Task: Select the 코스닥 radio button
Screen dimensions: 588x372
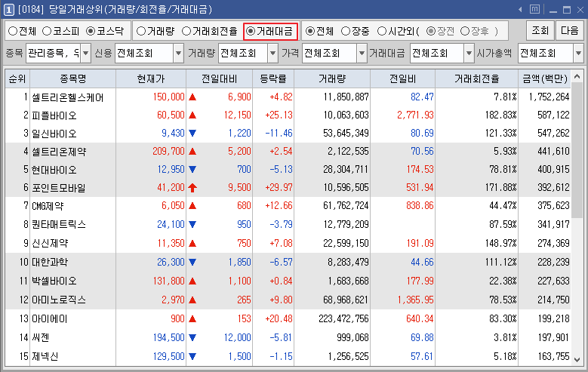Action: pyautogui.click(x=91, y=31)
